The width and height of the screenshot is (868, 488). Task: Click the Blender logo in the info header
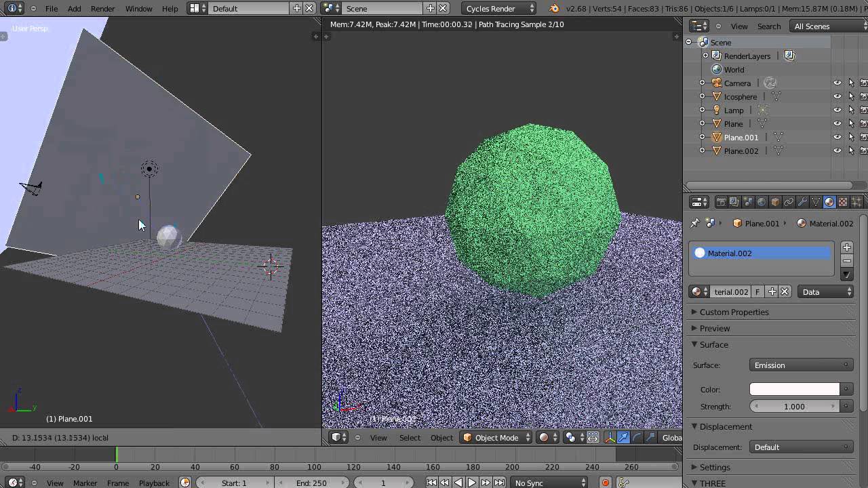(555, 8)
